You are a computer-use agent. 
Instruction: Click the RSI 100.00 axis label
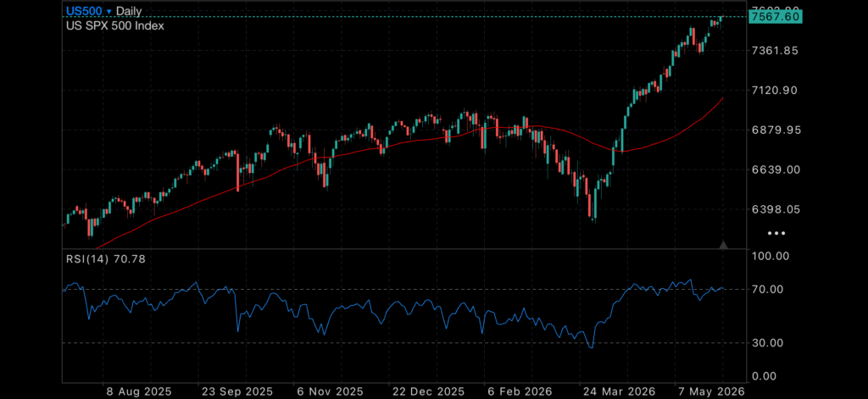tap(770, 256)
